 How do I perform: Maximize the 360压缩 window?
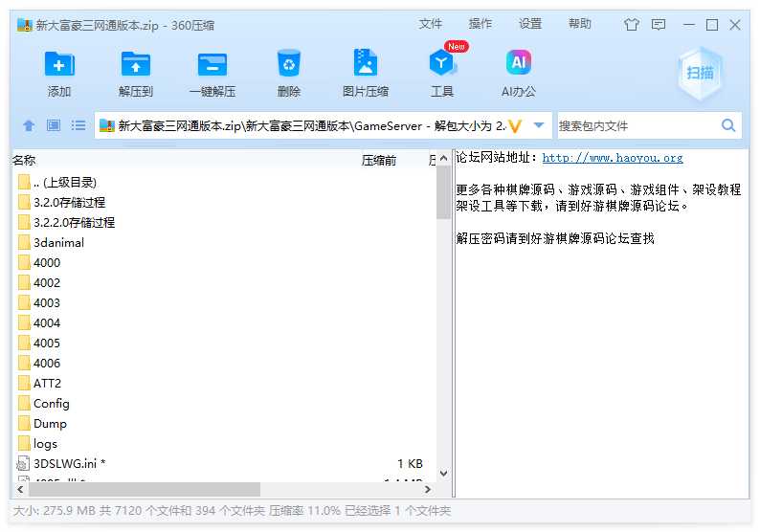712,24
